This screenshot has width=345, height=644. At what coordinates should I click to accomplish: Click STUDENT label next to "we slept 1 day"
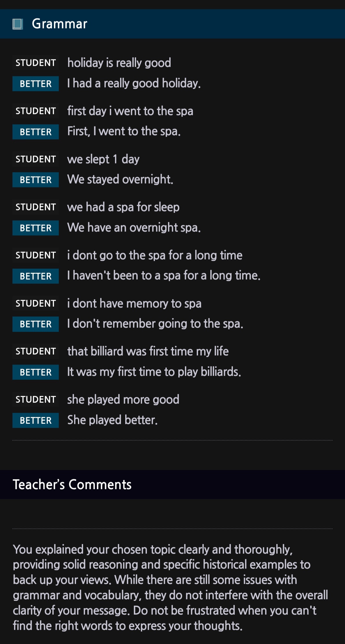(35, 159)
